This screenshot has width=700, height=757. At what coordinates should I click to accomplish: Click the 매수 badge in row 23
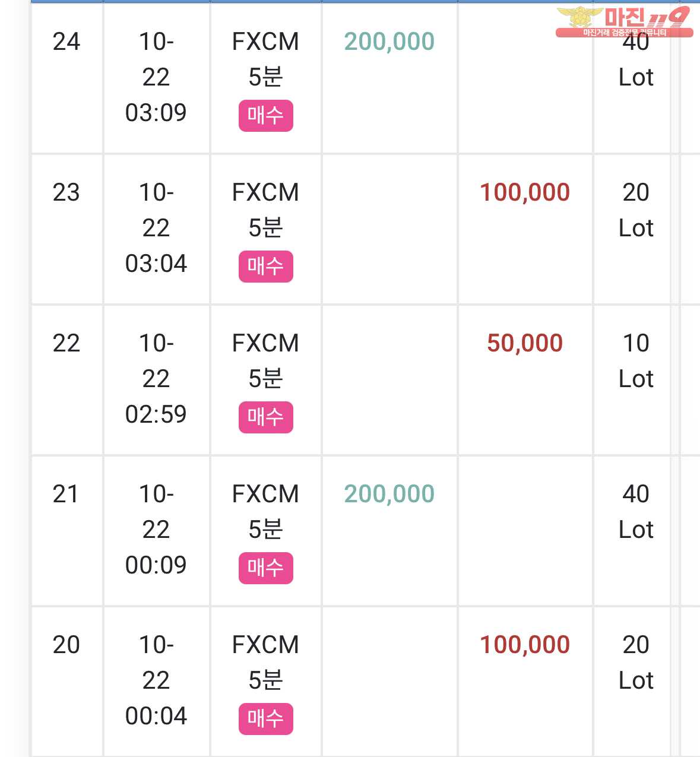pyautogui.click(x=266, y=266)
